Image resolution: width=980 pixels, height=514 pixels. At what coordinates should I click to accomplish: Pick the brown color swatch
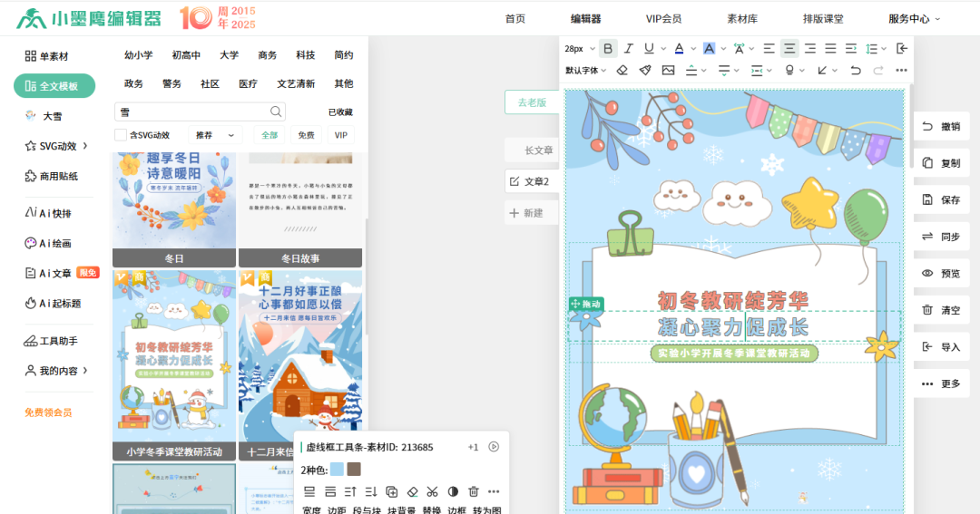click(x=355, y=470)
